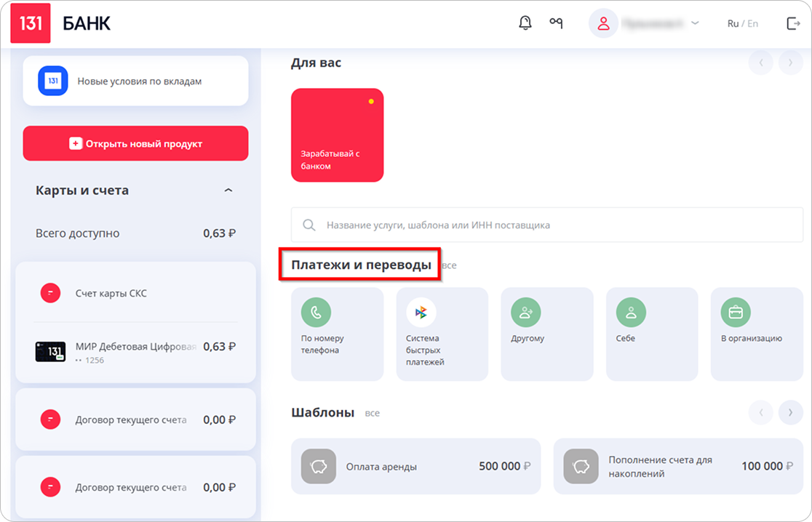Screen dimensions: 812x522
Task: Click Открыть новый продукт button
Action: [135, 143]
